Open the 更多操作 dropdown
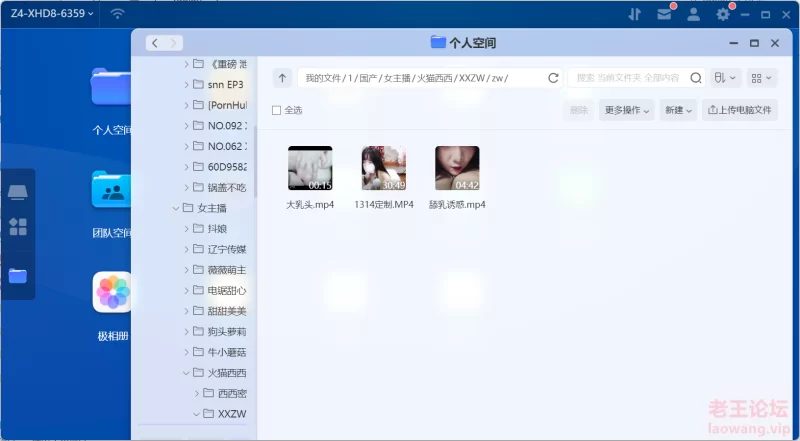This screenshot has width=800, height=441. click(x=626, y=111)
